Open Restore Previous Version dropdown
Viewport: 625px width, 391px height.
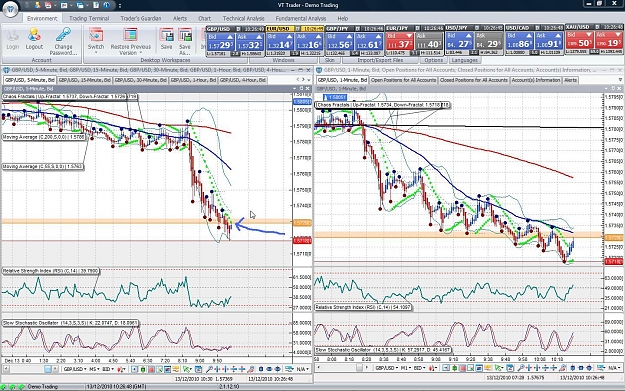point(131,41)
